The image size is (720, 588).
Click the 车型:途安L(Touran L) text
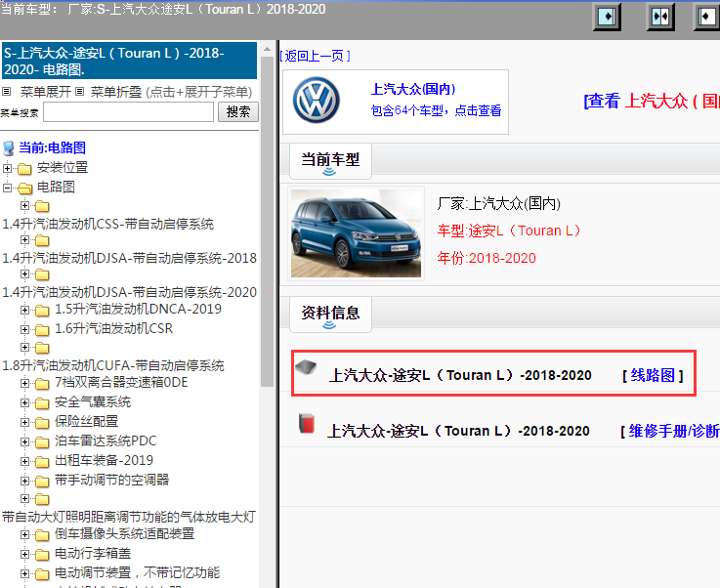509,231
